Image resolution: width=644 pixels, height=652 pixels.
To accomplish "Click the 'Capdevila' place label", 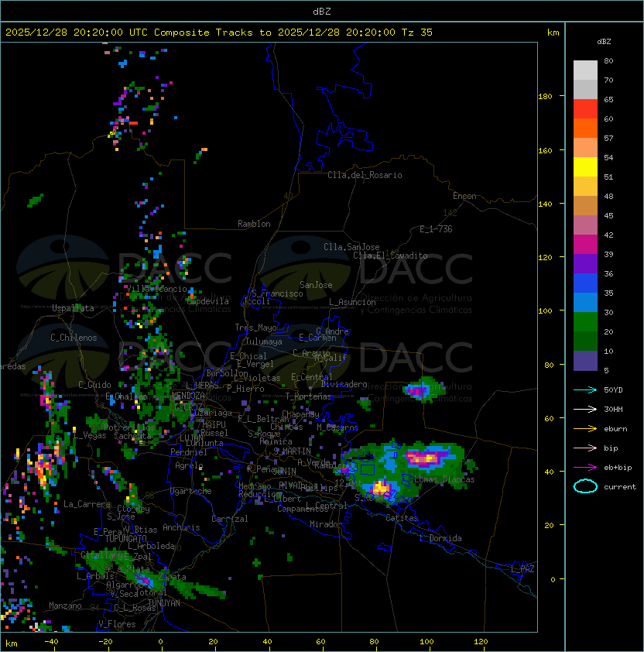I will click(x=208, y=301).
